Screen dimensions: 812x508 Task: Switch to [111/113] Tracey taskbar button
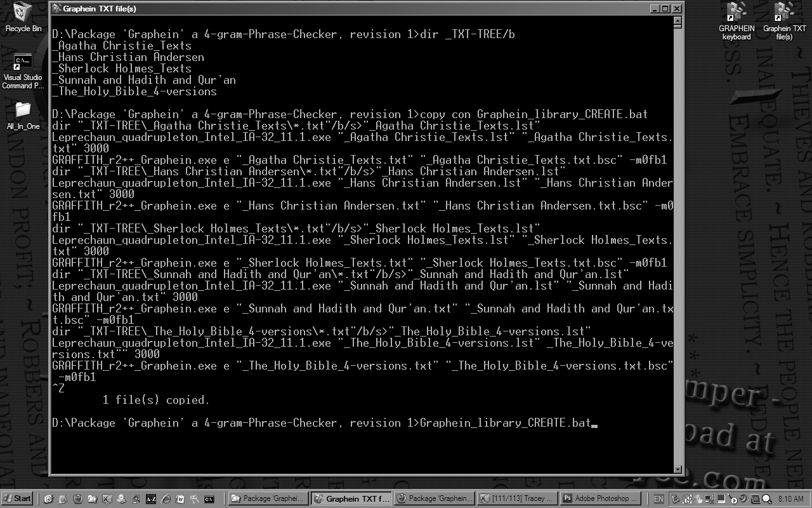pyautogui.click(x=518, y=498)
